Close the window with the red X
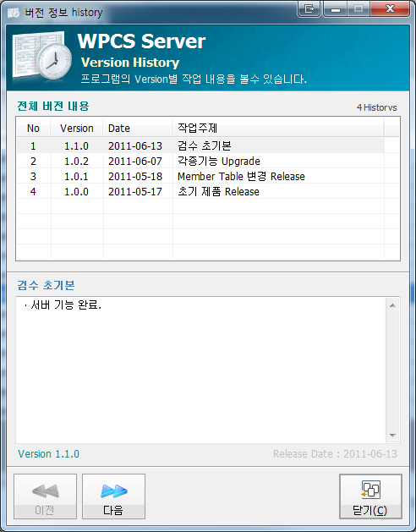The image size is (416, 532). [x=391, y=8]
